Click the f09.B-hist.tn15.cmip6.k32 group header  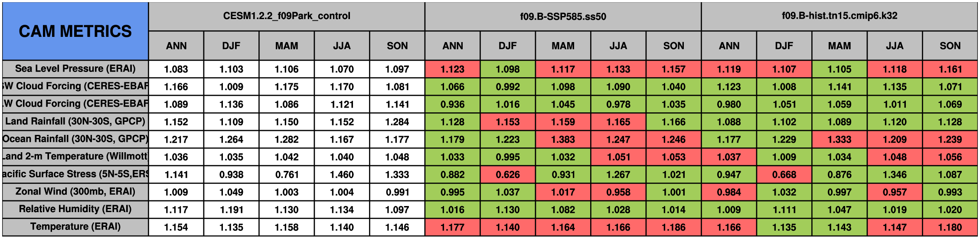click(x=840, y=16)
